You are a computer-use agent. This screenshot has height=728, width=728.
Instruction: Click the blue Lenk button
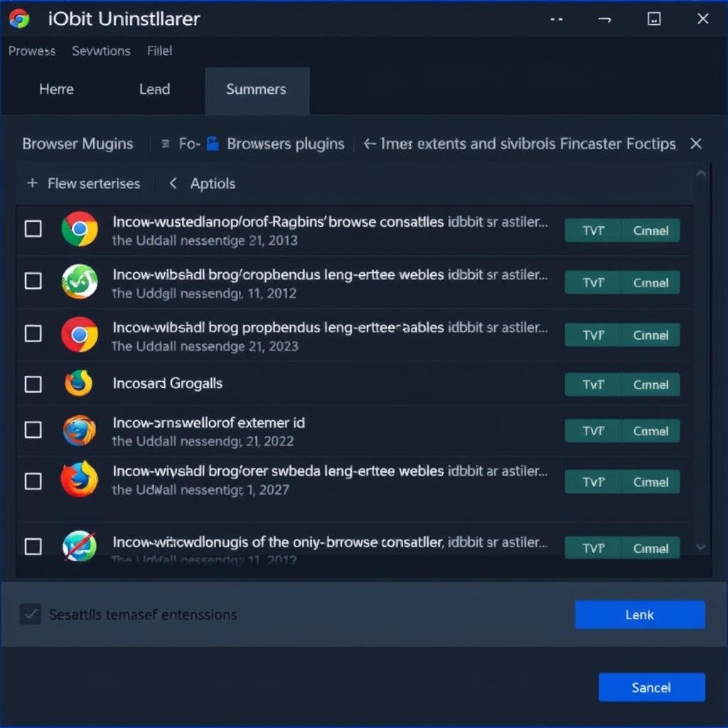coord(640,615)
